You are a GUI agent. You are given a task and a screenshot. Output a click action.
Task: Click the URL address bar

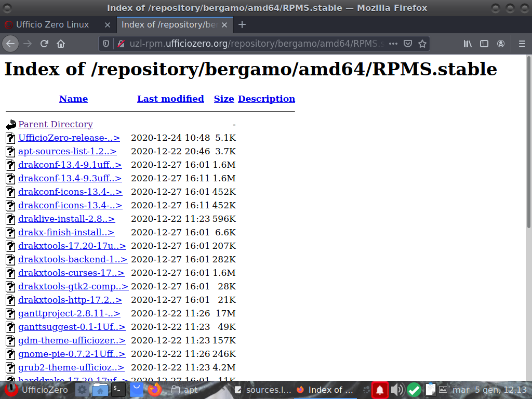pyautogui.click(x=249, y=44)
